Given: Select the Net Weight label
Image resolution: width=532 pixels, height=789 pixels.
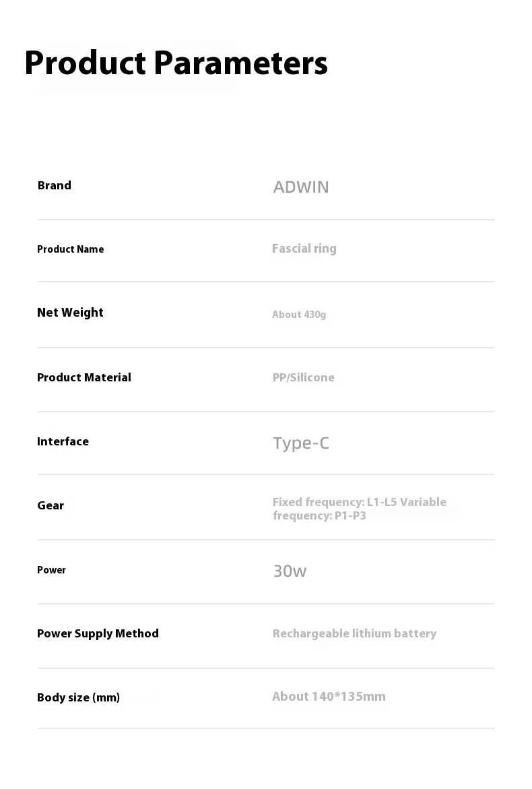Looking at the screenshot, I should [70, 313].
